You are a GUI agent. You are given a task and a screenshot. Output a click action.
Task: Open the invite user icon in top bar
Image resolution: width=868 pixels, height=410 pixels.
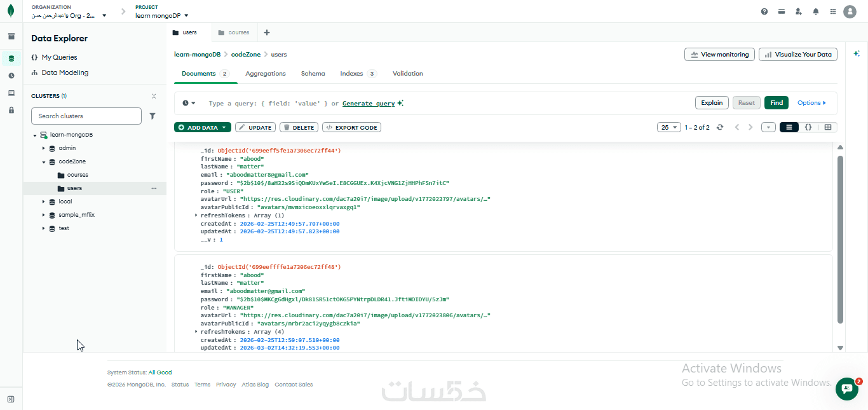[799, 11]
